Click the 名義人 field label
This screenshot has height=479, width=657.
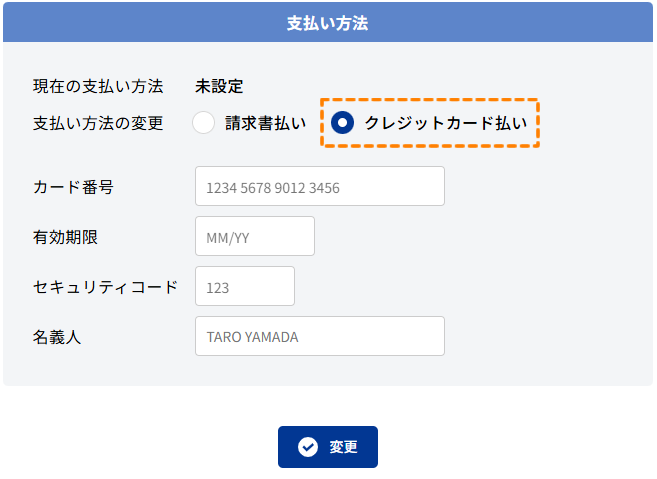pos(57,337)
